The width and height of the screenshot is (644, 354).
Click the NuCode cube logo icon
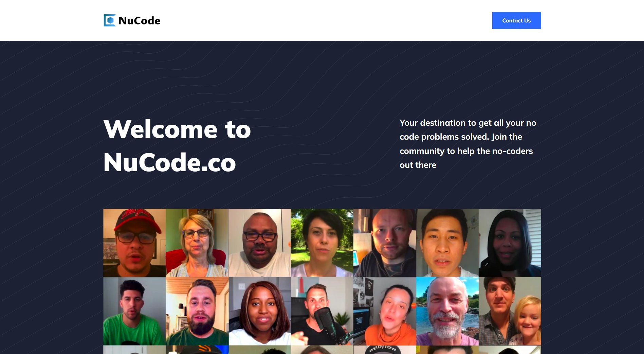[110, 20]
